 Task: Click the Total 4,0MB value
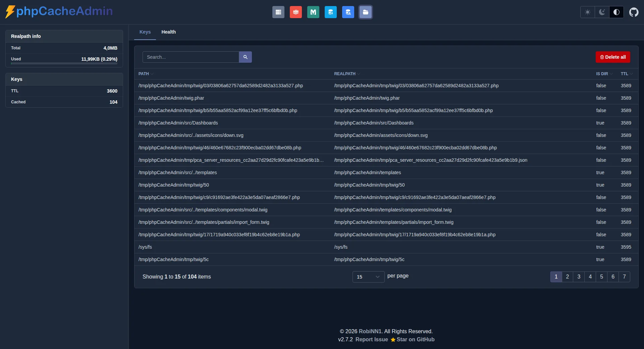tap(110, 48)
